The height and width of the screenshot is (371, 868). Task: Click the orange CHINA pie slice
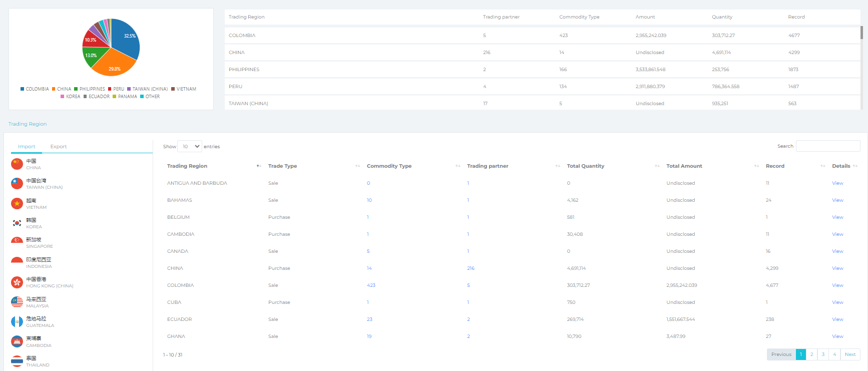pyautogui.click(x=115, y=65)
